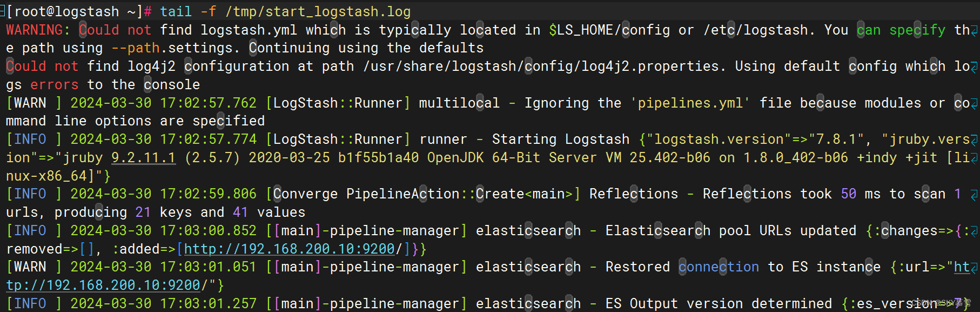This screenshot has height=312, width=980.
Task: Click the logstash version value "7.8.1"
Action: 836,139
